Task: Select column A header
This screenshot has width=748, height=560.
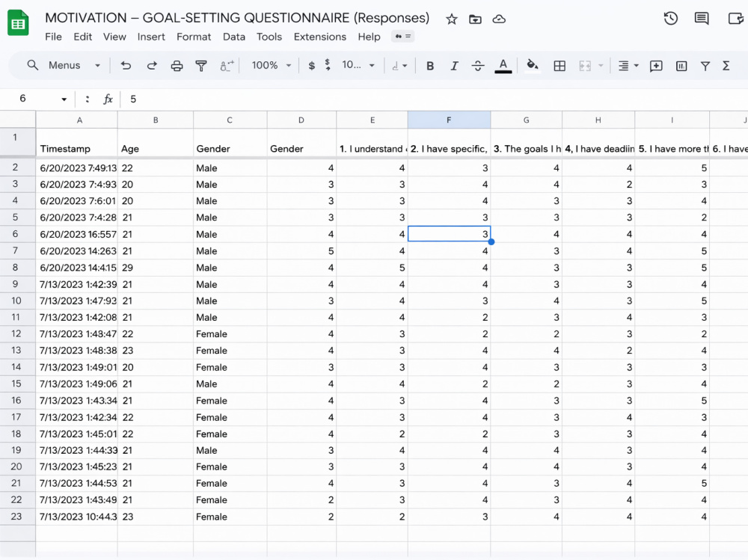Action: (x=77, y=120)
